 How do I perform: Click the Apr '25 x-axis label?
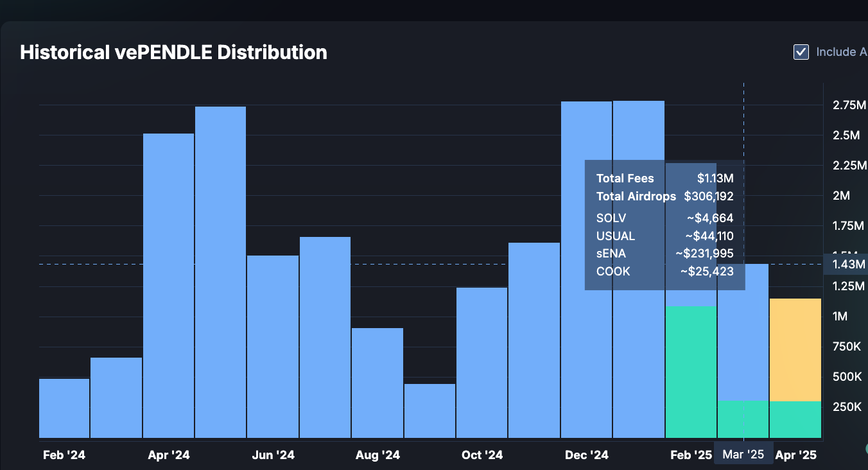pyautogui.click(x=796, y=455)
